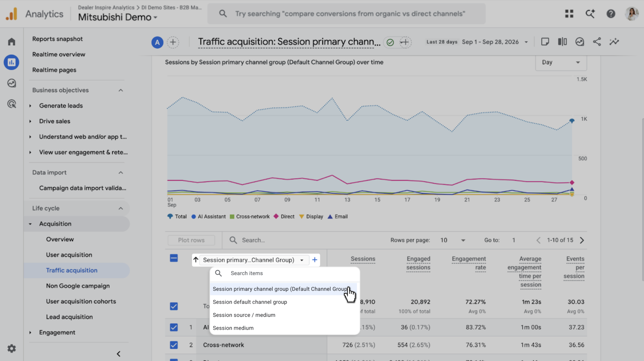Uncheck the row 1 AI Assistant checkbox
Screen dimensions: 644x361
[174, 327]
